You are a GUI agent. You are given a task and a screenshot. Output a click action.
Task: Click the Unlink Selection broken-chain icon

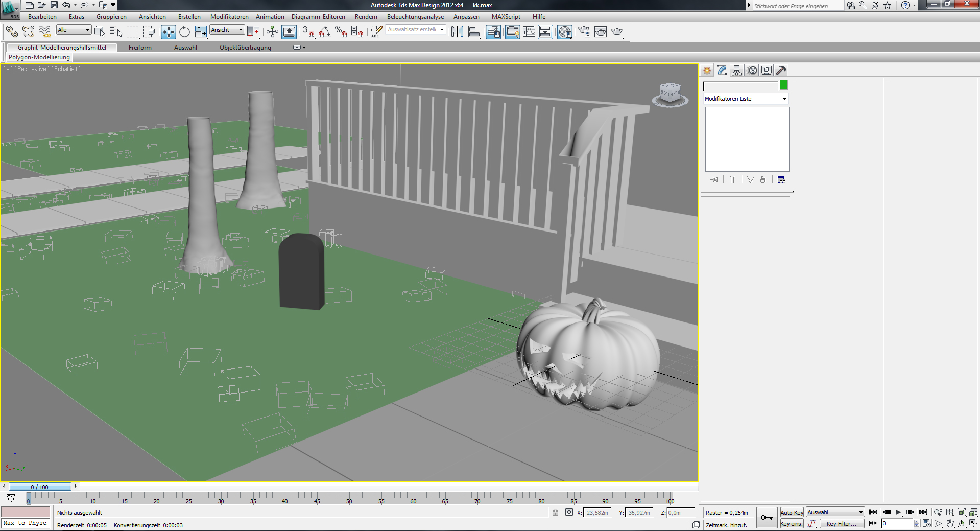tap(28, 32)
